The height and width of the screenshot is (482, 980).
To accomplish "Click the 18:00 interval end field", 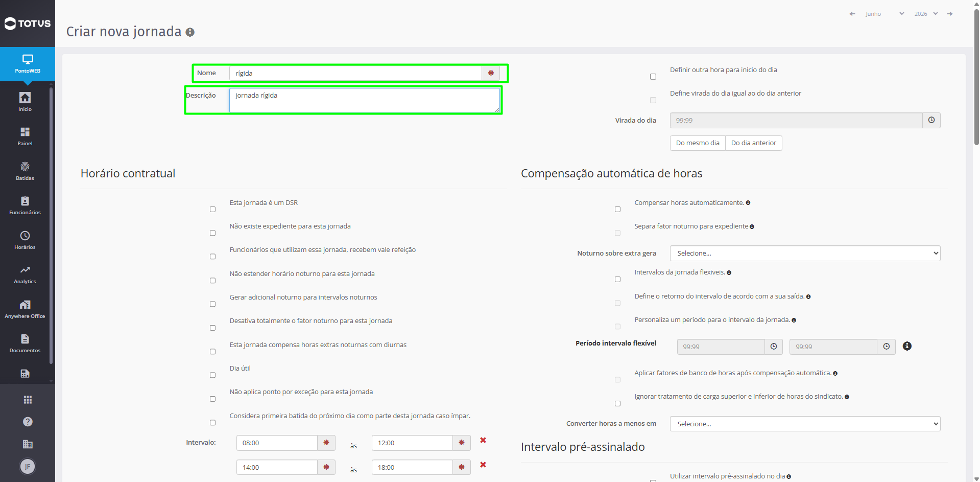I will pyautogui.click(x=412, y=467).
